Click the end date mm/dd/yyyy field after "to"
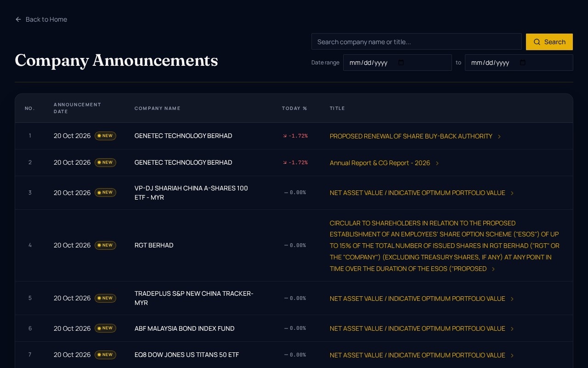Screen dimensions: 588x368 [519, 63]
